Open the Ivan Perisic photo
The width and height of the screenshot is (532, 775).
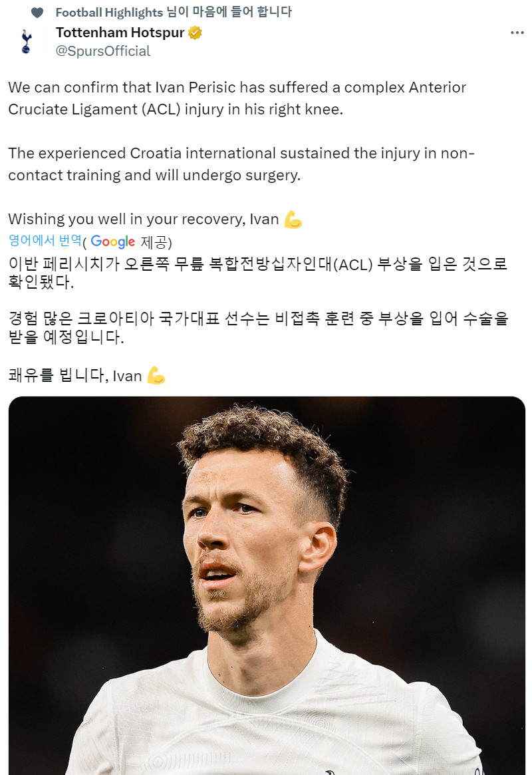pyautogui.click(x=267, y=585)
